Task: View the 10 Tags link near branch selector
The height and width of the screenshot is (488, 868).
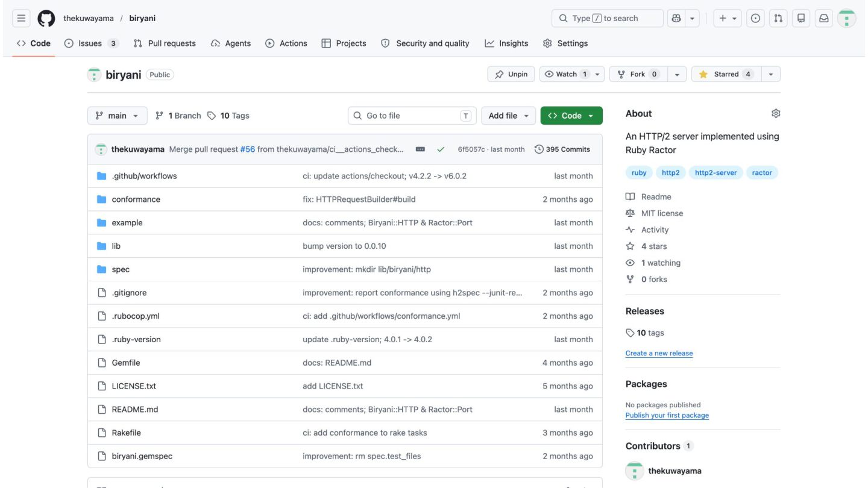Action: (228, 116)
